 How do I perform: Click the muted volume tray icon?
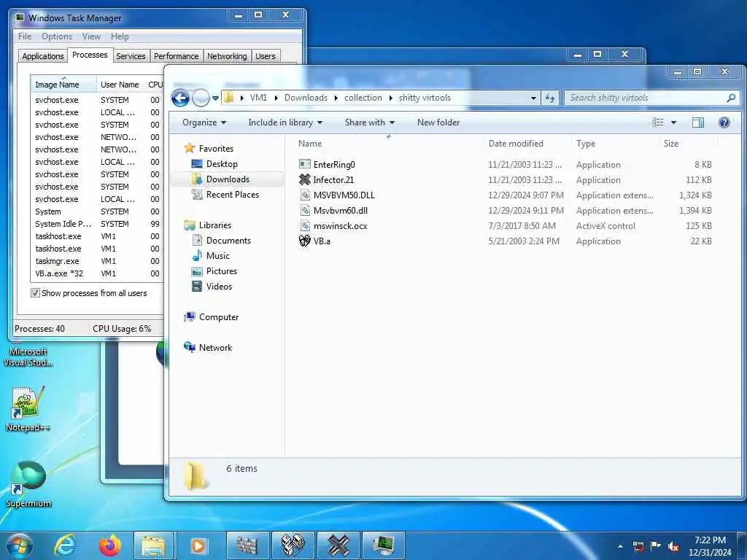673,547
